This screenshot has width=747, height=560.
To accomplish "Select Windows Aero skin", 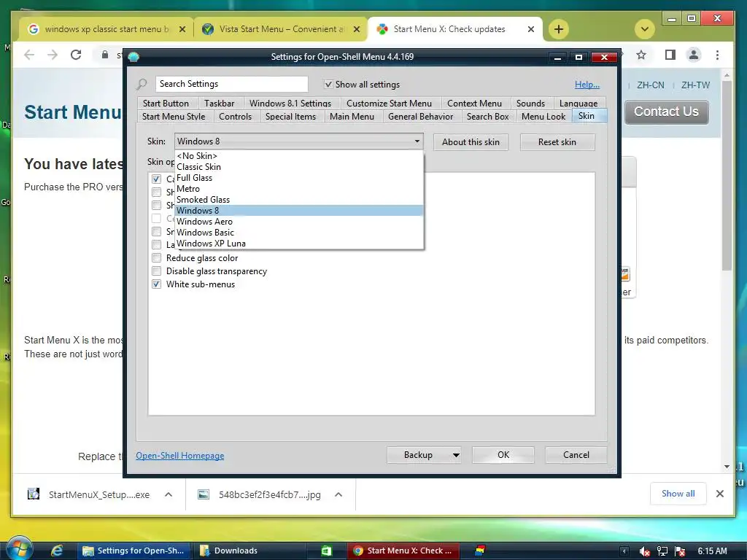I will click(x=298, y=222).
